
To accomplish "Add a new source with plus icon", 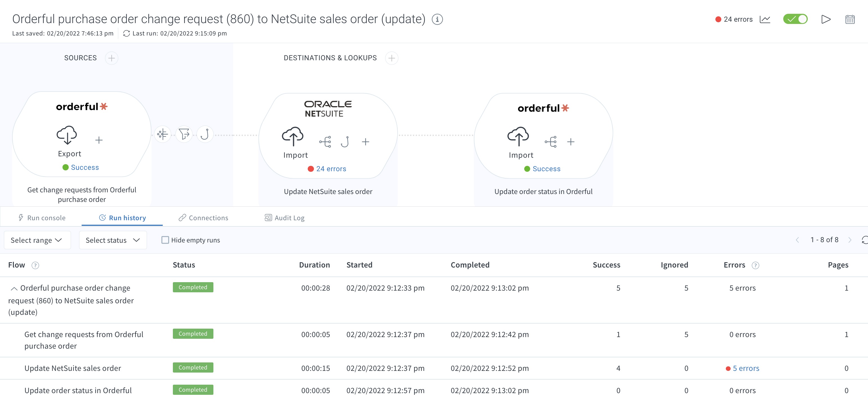I will click(x=111, y=58).
